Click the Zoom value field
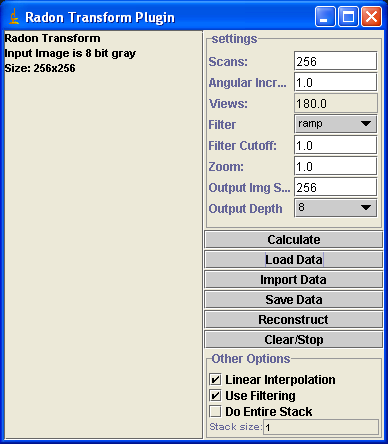388x444 pixels. [x=336, y=166]
